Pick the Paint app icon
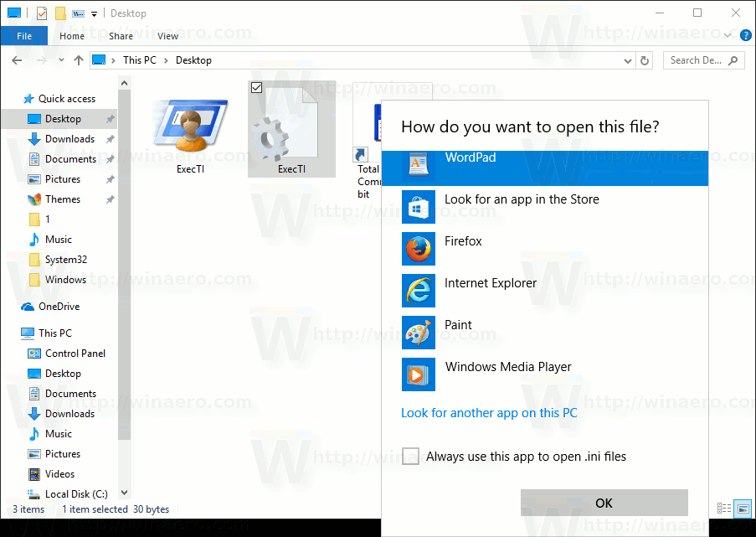This screenshot has height=537, width=756. pos(418,333)
